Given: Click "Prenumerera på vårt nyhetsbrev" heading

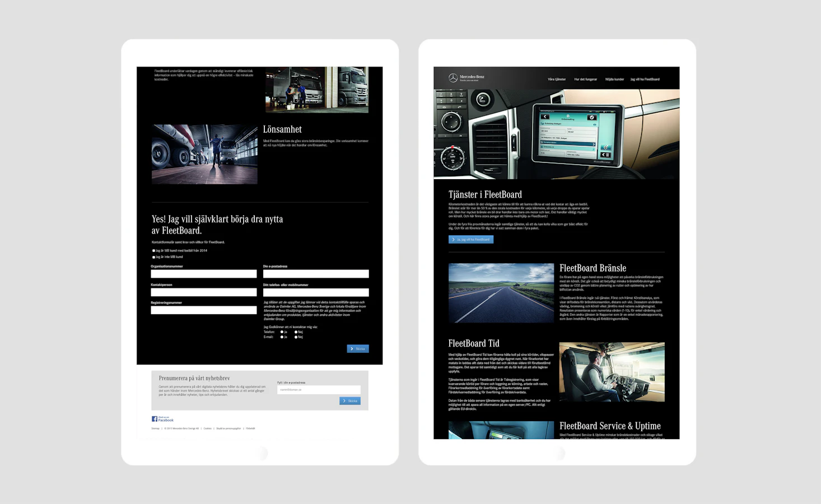Looking at the screenshot, I should tap(194, 378).
